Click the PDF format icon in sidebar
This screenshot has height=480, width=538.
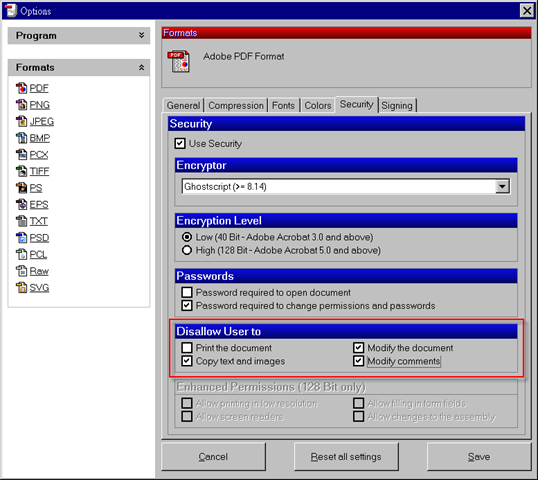[x=21, y=88]
